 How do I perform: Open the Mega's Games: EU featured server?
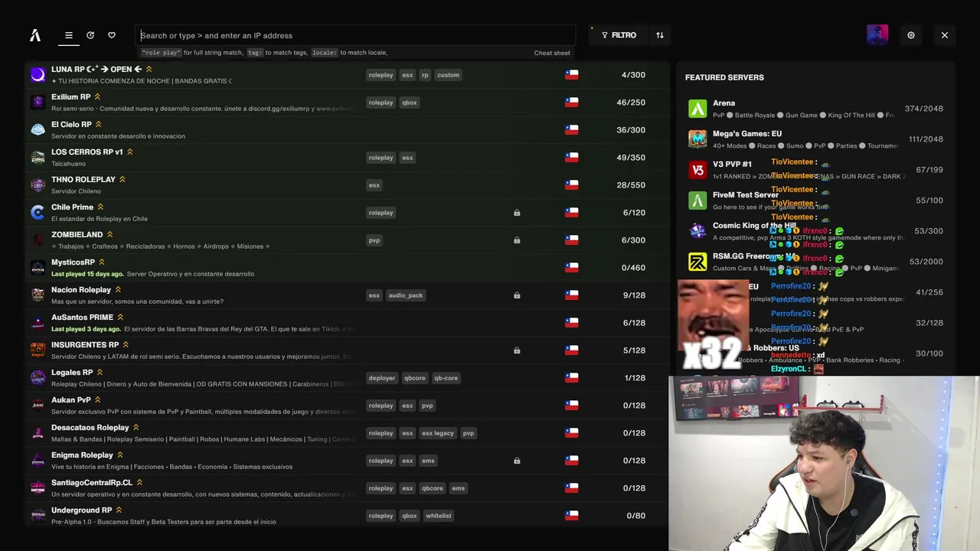tap(816, 139)
